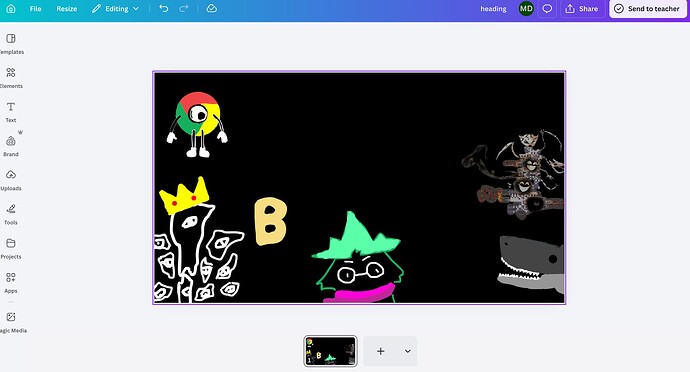Image resolution: width=690 pixels, height=372 pixels.
Task: Open the Tools drawing panel
Action: (11, 214)
